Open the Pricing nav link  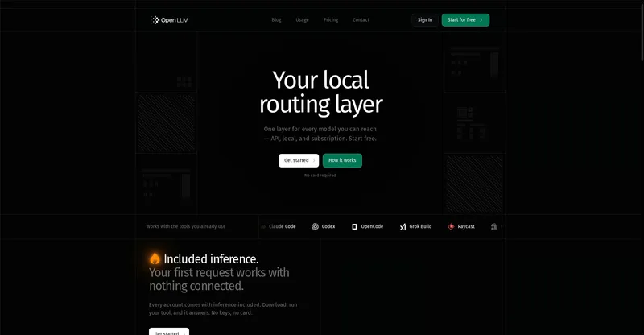[331, 20]
